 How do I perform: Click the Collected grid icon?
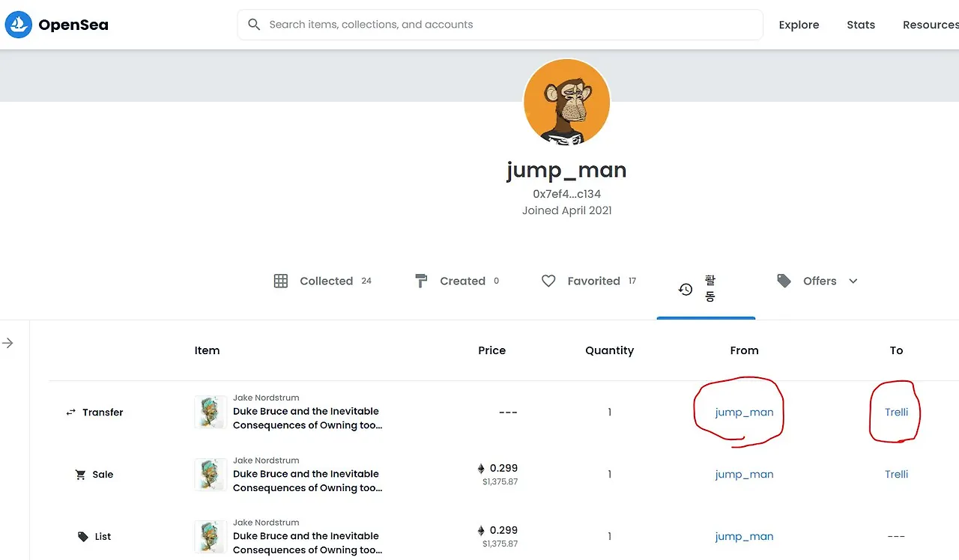pyautogui.click(x=281, y=281)
